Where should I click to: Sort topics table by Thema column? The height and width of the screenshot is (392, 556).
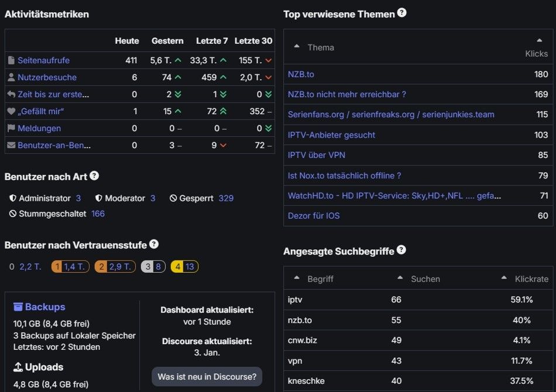[320, 47]
